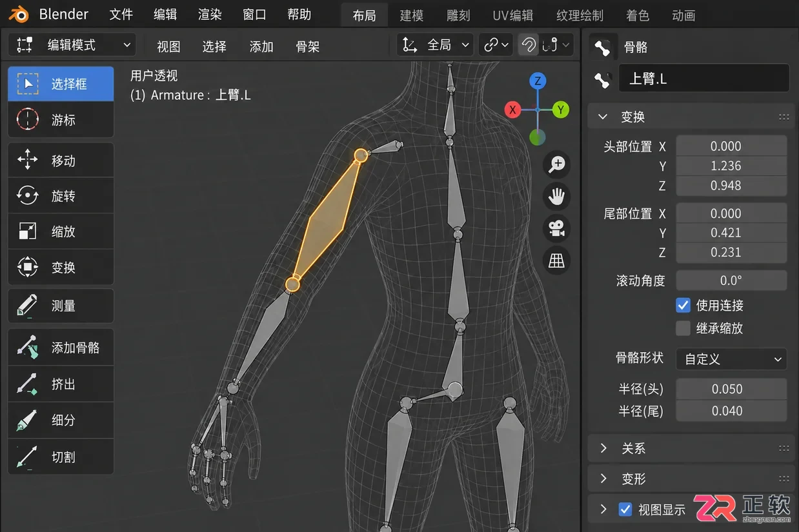799x532 pixels.
Task: Open the 选择 viewport menu
Action: coord(214,46)
